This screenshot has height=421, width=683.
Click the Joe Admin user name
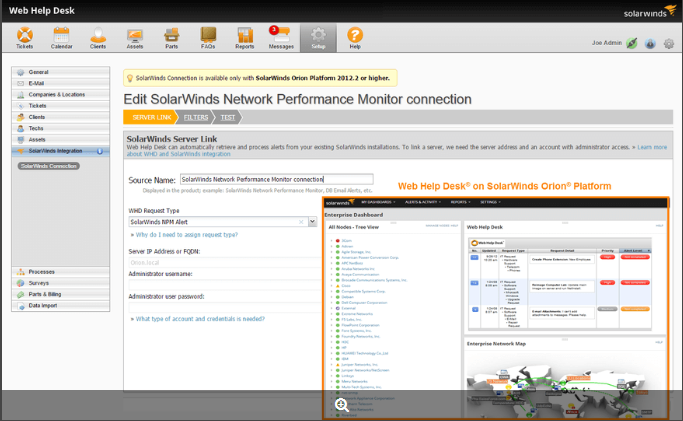pos(606,43)
